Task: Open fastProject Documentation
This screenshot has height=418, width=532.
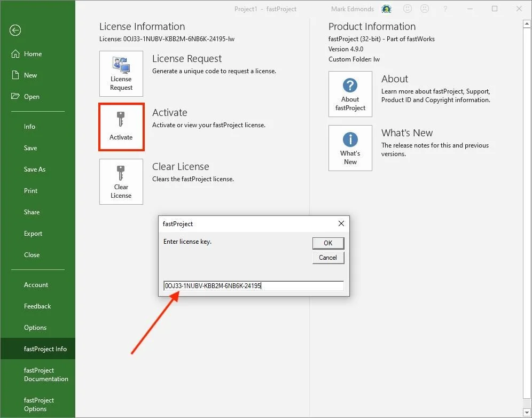Action: [46, 375]
